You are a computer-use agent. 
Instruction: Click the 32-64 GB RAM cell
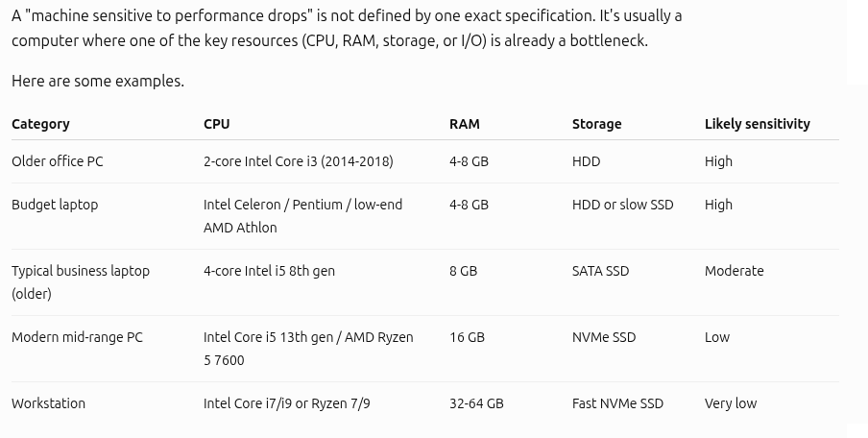coord(476,403)
